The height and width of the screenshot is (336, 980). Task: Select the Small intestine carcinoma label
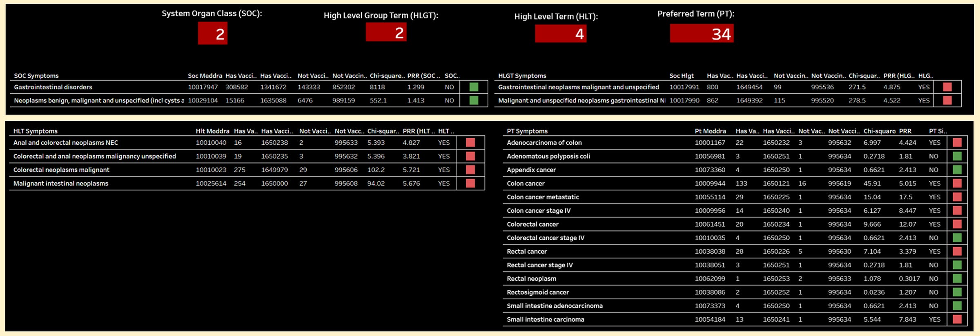546,319
